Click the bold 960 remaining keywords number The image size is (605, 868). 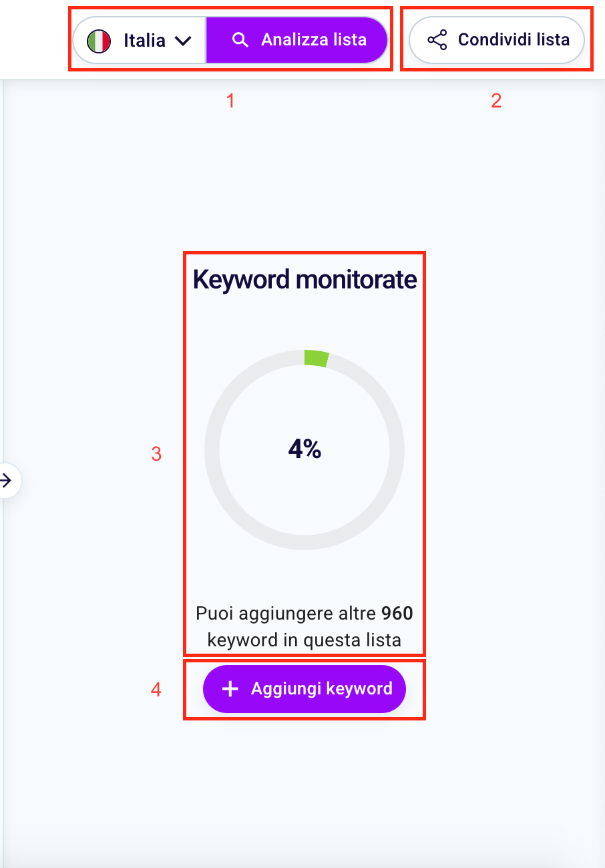397,613
